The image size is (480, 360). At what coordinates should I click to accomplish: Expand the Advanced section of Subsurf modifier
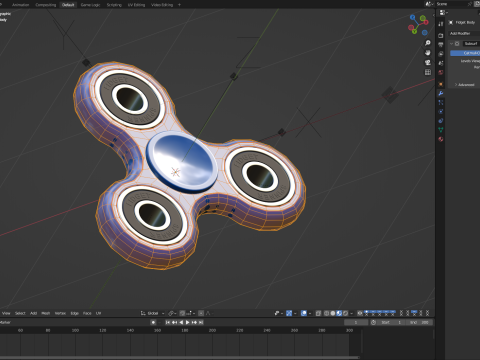pos(464,85)
